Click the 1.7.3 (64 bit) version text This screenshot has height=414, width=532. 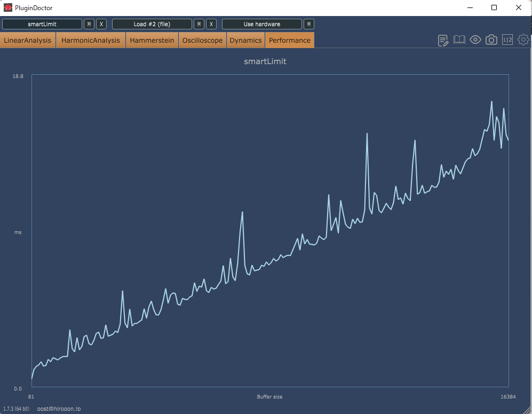[17, 409]
